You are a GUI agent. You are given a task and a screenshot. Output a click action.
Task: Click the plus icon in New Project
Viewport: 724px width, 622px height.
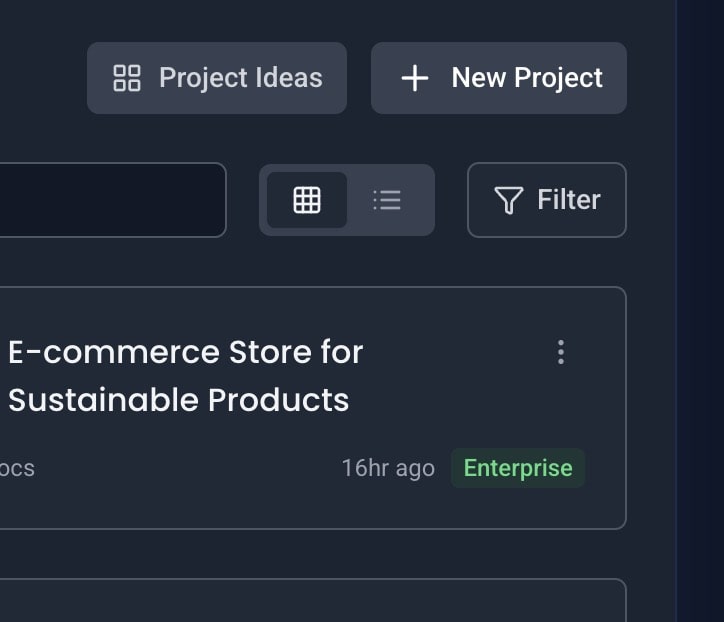coord(414,78)
